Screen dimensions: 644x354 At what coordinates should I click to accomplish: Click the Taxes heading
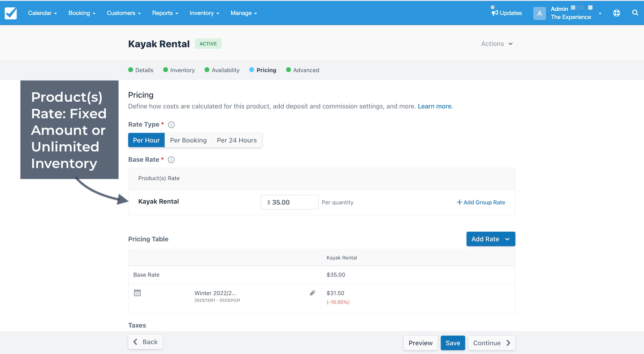[137, 325]
